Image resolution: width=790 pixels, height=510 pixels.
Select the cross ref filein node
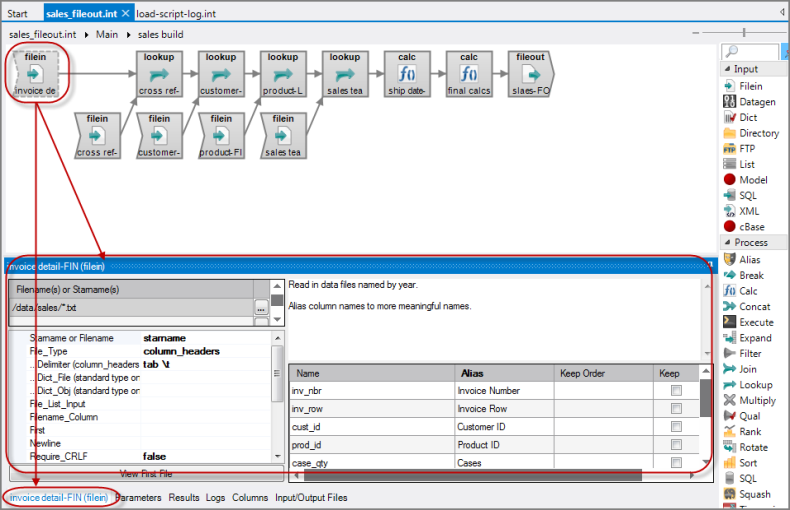97,136
